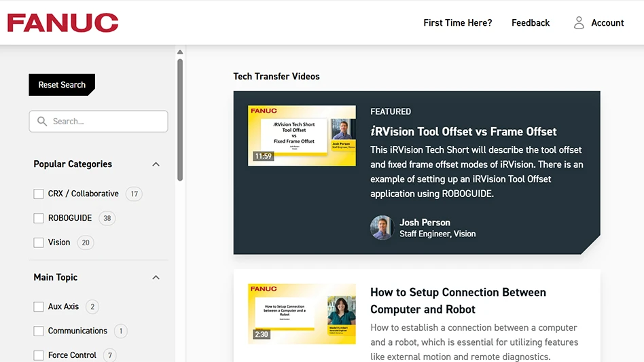The width and height of the screenshot is (644, 362).
Task: Click the 2:30 duration badge on video thumbnail
Action: click(261, 334)
